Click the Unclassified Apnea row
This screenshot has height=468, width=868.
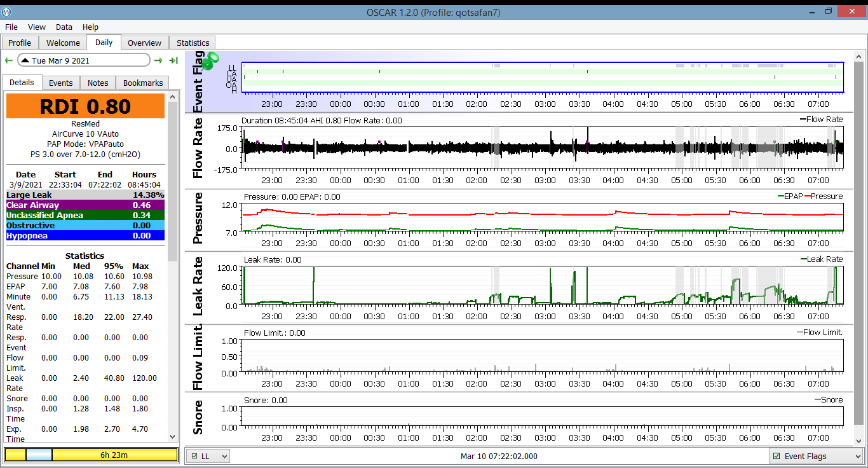coord(85,215)
